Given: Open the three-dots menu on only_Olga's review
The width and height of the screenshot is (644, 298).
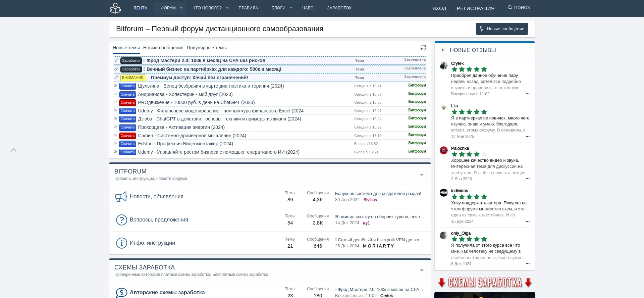Looking at the screenshot, I should pyautogui.click(x=528, y=264).
